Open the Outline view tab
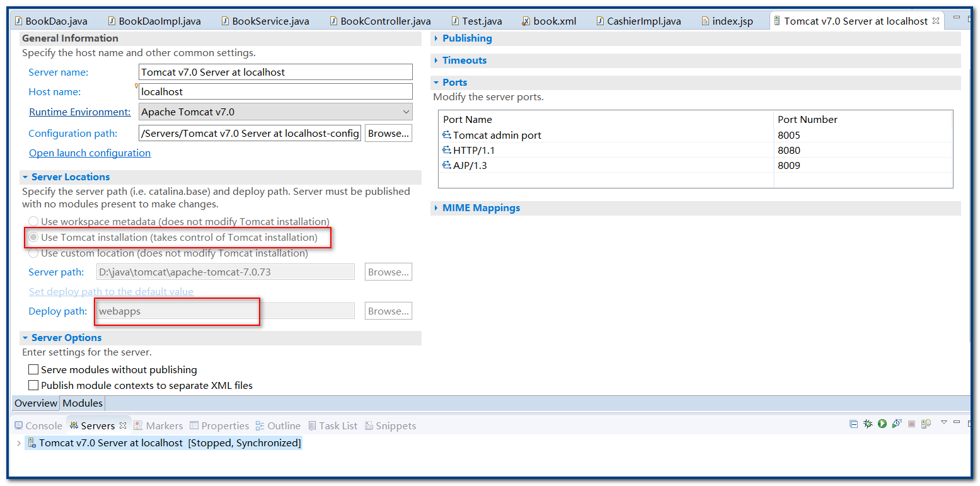This screenshot has height=486, width=980. click(x=278, y=425)
